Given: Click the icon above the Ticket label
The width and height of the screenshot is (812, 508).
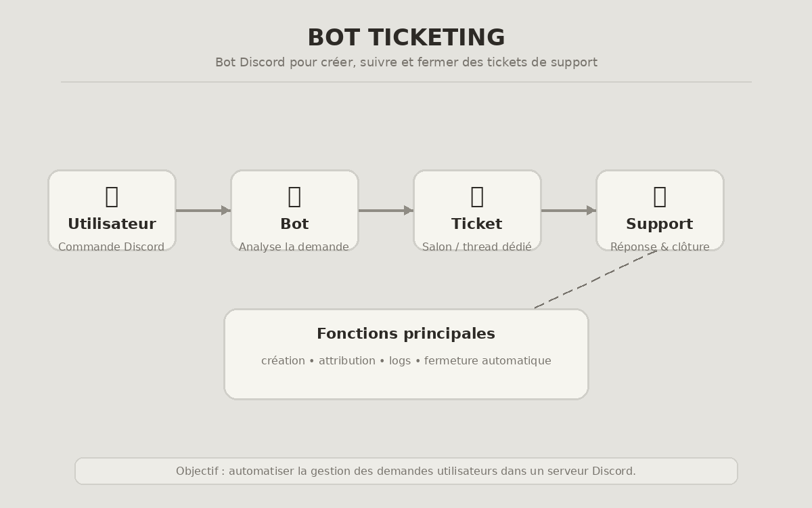Looking at the screenshot, I should pyautogui.click(x=477, y=196).
